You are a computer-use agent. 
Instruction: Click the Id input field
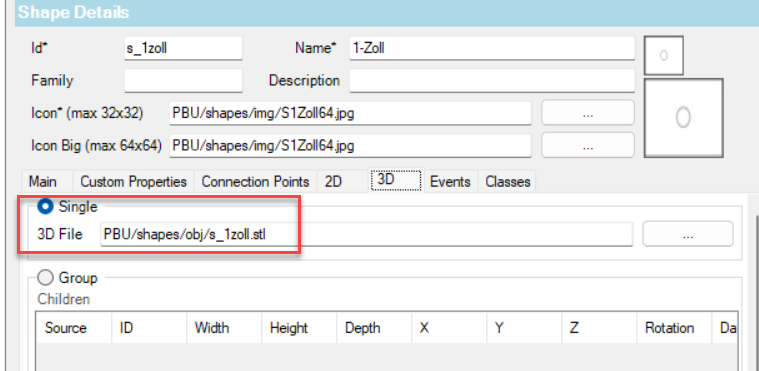[x=183, y=48]
